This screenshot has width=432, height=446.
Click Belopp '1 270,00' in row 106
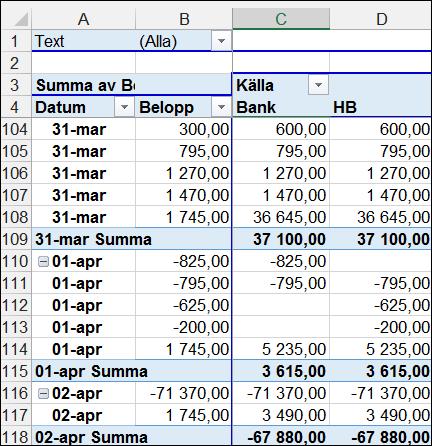184,173
